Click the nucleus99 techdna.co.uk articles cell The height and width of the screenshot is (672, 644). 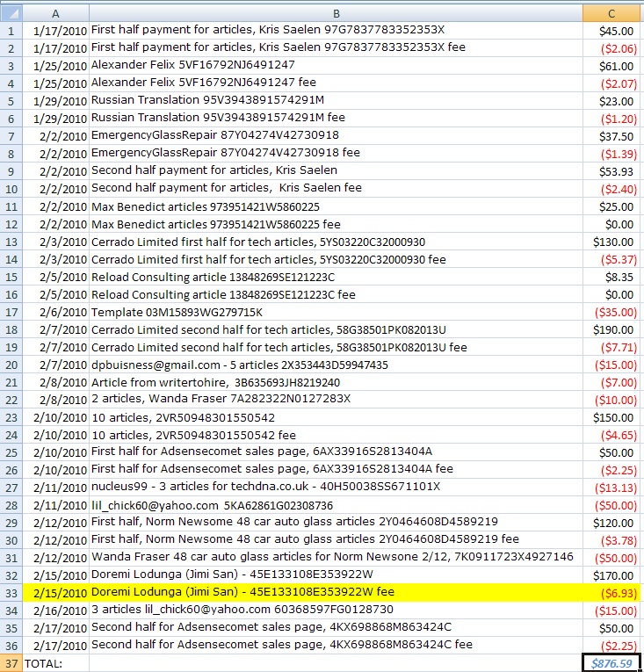click(336, 488)
